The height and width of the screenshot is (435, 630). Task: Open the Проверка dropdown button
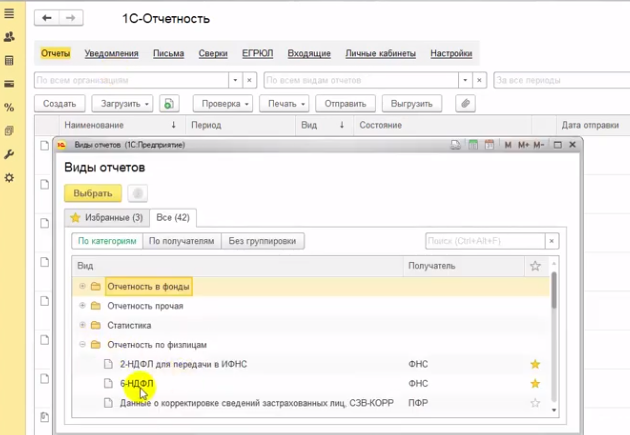[x=223, y=104]
